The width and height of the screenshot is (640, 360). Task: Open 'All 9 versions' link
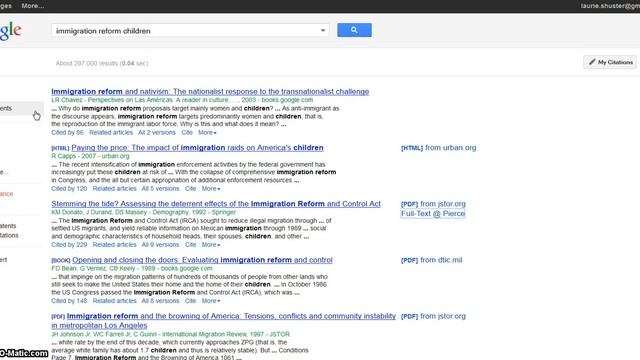click(160, 245)
